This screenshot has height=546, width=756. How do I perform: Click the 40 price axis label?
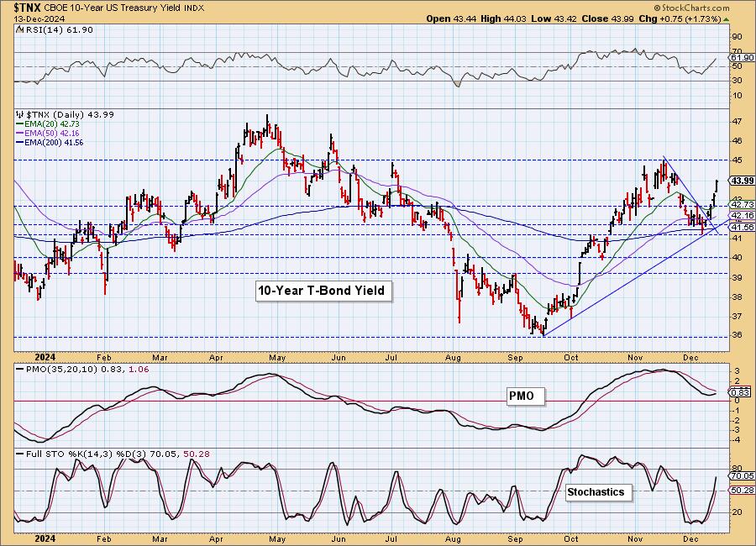738,258
